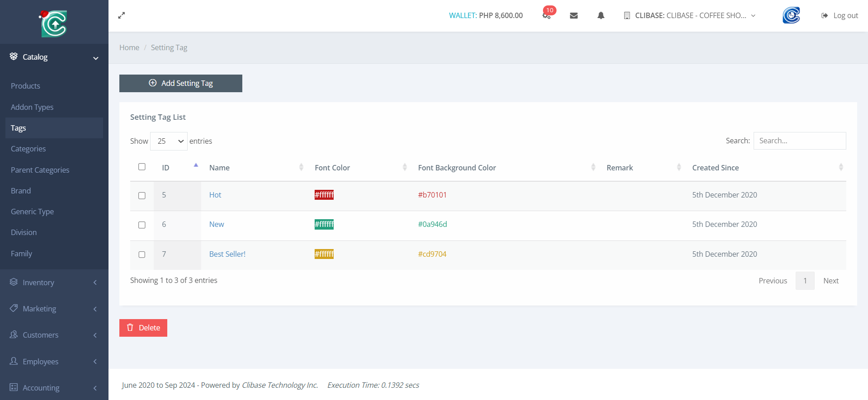This screenshot has height=400, width=868.
Task: Open the Best Seller! tag link
Action: pyautogui.click(x=227, y=254)
